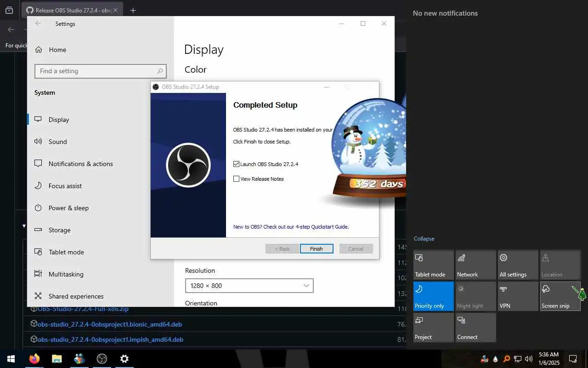Click the browser back arrow
Viewport: 588px width, 368px height.
(x=11, y=30)
